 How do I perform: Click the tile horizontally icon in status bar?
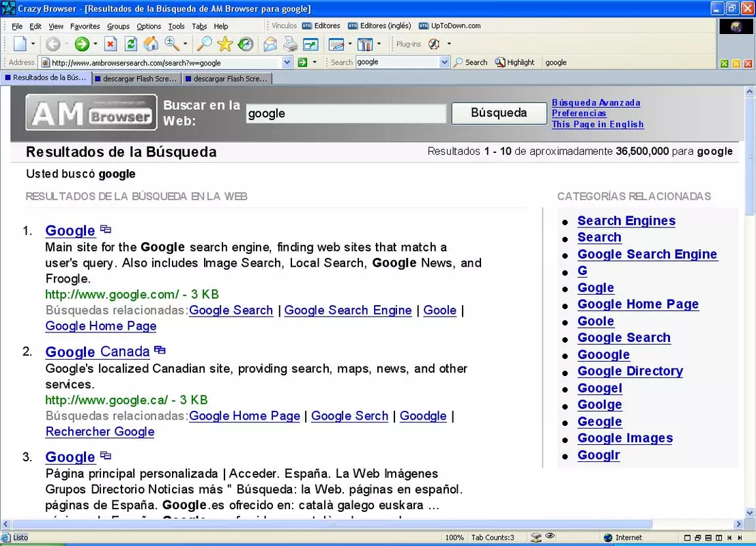(x=708, y=538)
